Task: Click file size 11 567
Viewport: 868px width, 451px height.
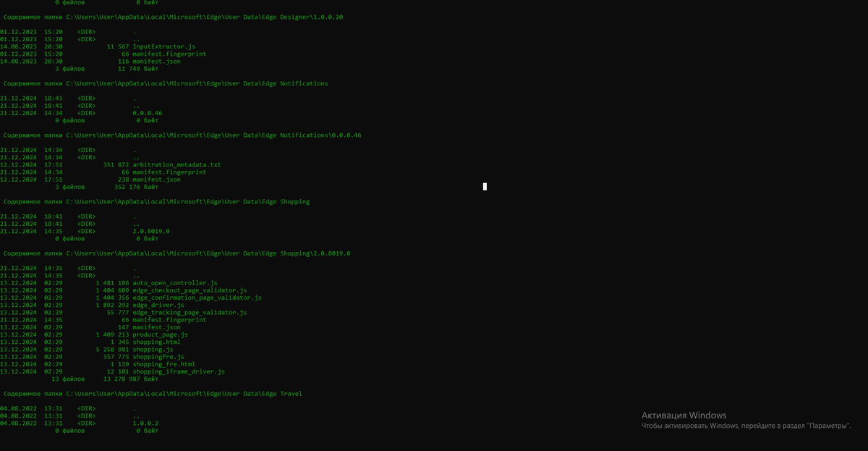Action: coord(118,46)
